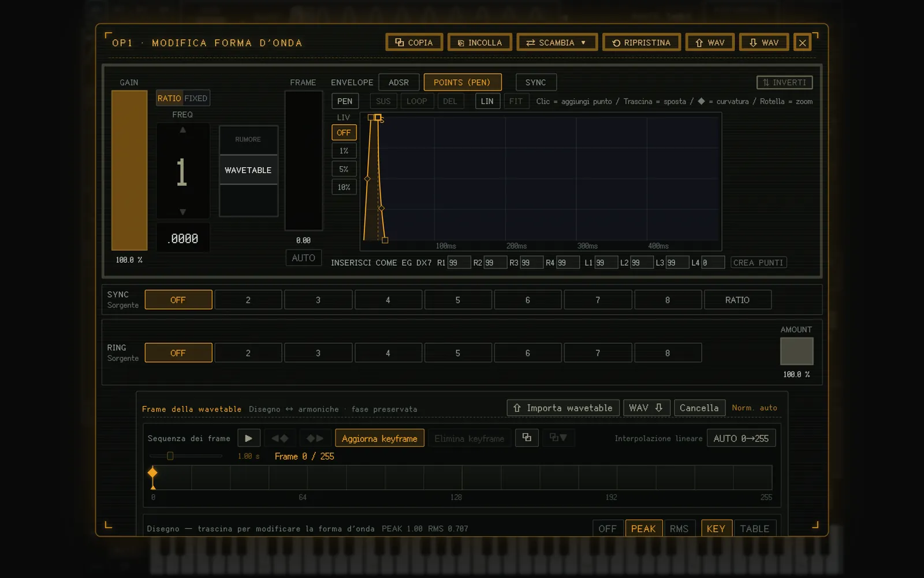Select the WAVETABLE oscillator type

(x=248, y=170)
